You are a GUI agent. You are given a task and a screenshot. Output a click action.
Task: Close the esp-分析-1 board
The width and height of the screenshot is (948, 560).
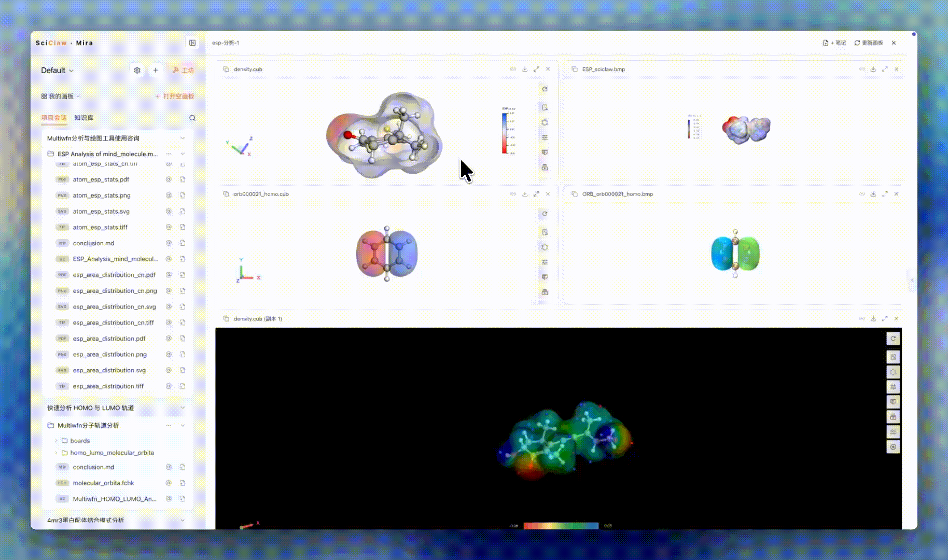[894, 43]
